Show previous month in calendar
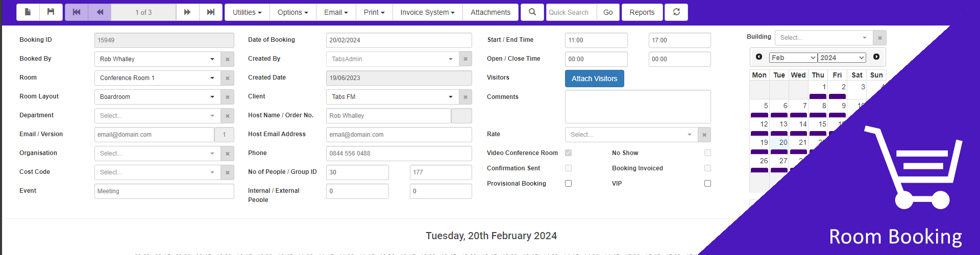Screen dimensions: 980x255 [759, 57]
